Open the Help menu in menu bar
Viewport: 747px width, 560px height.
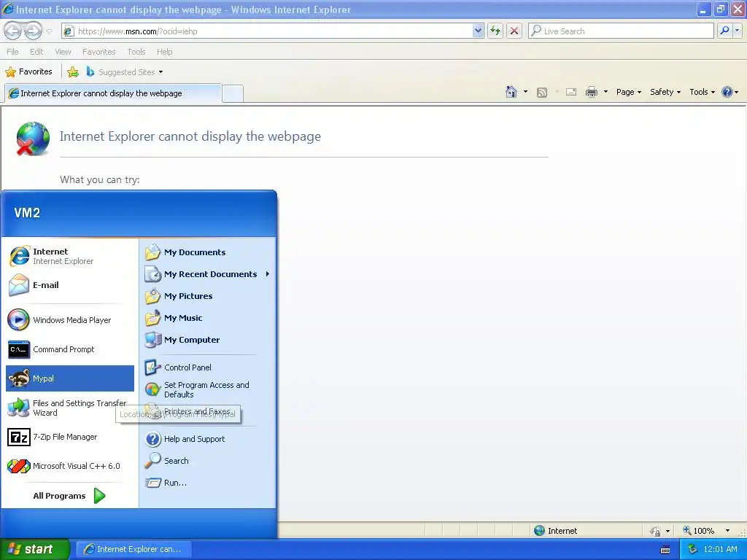point(165,52)
